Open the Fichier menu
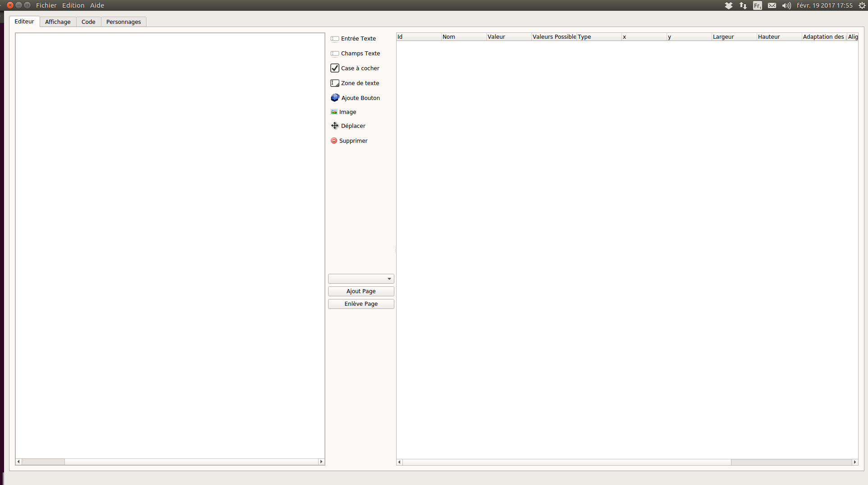Screen dimensions: 868x485 (x=46, y=5)
